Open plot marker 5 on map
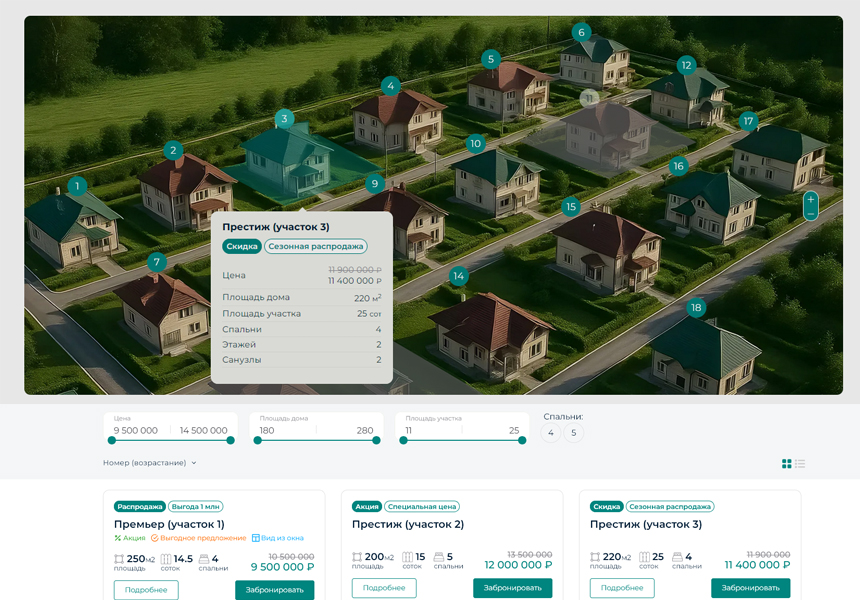This screenshot has height=600, width=860. point(491,59)
